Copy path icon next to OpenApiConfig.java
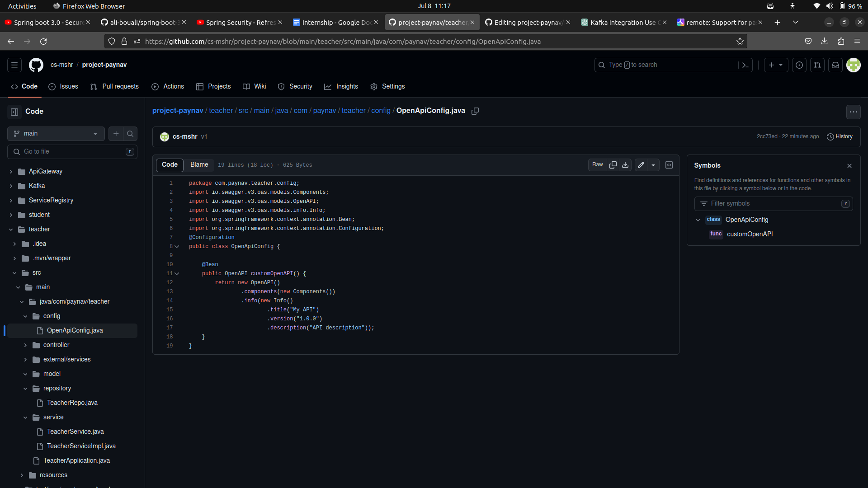868x488 pixels. click(475, 111)
